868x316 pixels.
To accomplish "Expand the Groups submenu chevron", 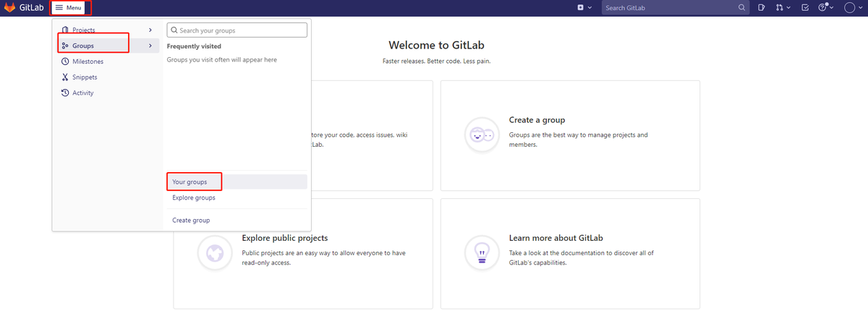I will point(150,46).
